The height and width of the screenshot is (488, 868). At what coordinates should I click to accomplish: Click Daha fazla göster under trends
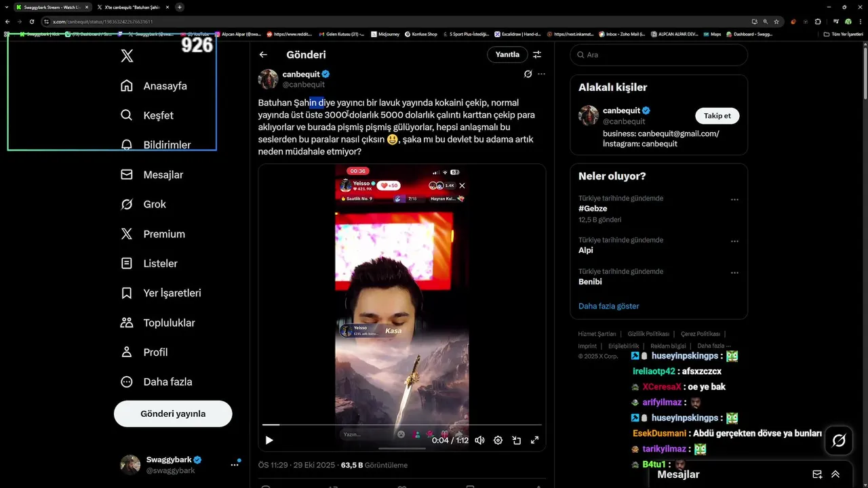click(x=609, y=306)
